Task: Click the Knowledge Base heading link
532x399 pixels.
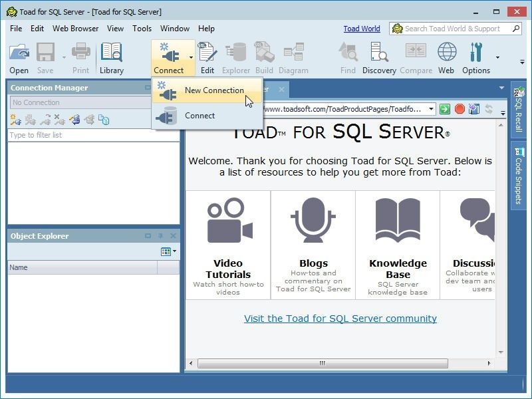Action: 398,269
